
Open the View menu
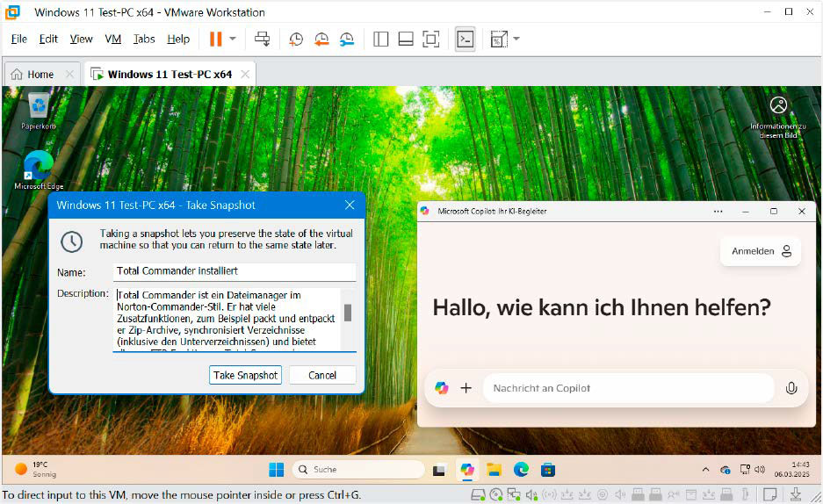point(81,39)
